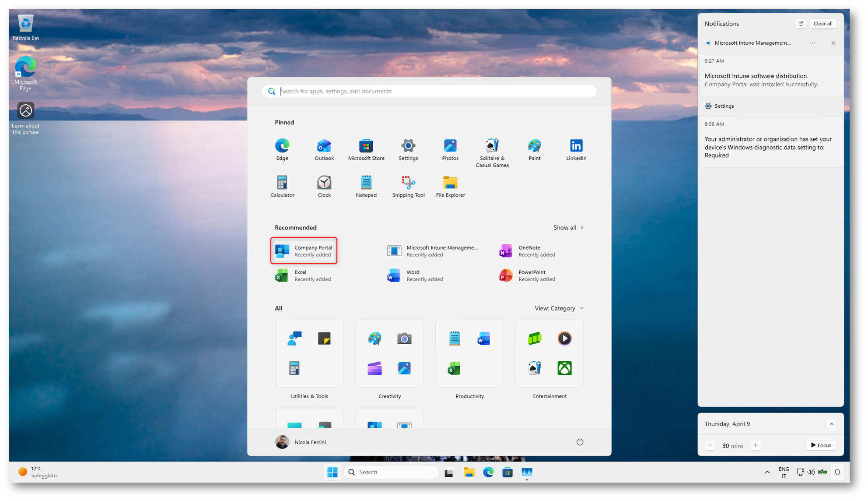Collapse the calendar with the chevron
Image resolution: width=868 pixels, height=501 pixels.
(x=831, y=424)
